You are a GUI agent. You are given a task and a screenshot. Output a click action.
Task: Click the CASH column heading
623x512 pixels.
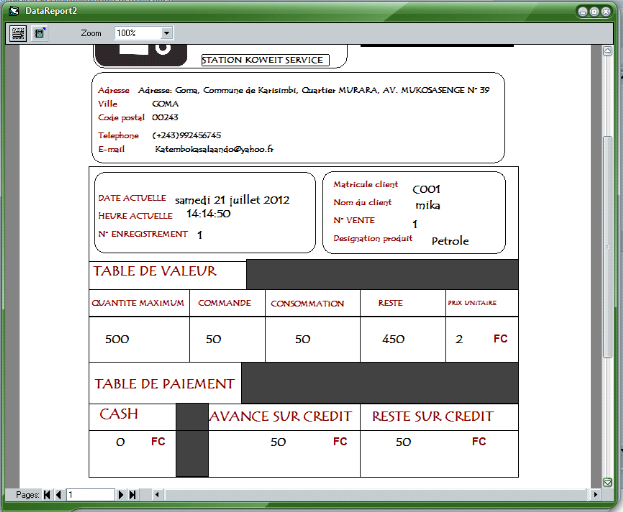click(x=119, y=414)
